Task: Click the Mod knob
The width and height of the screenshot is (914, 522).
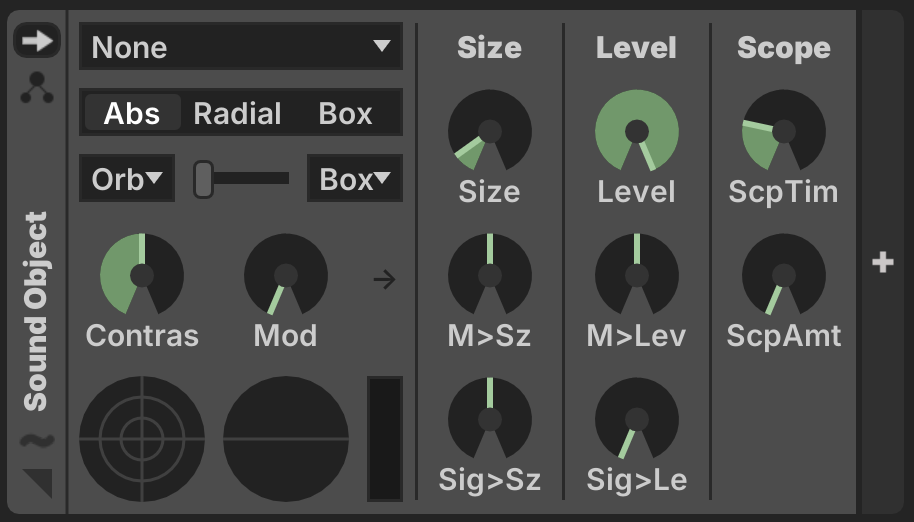Action: [286, 274]
